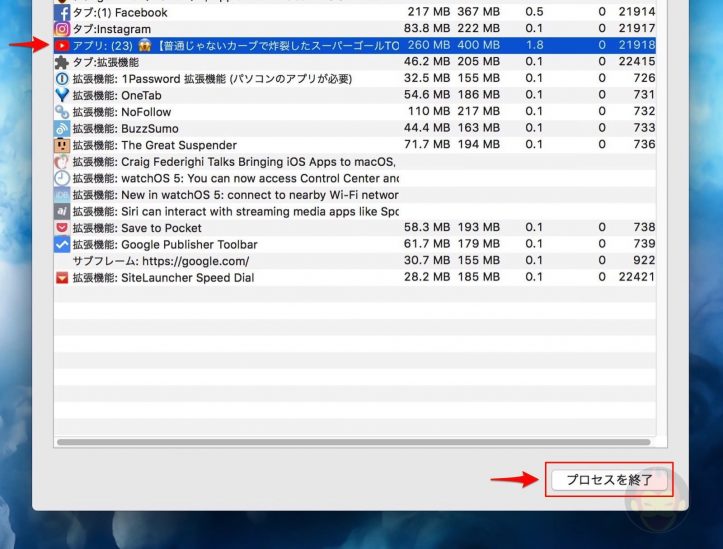Select Siri can interact with streaming media row
The image size is (723, 549).
pyautogui.click(x=355, y=212)
